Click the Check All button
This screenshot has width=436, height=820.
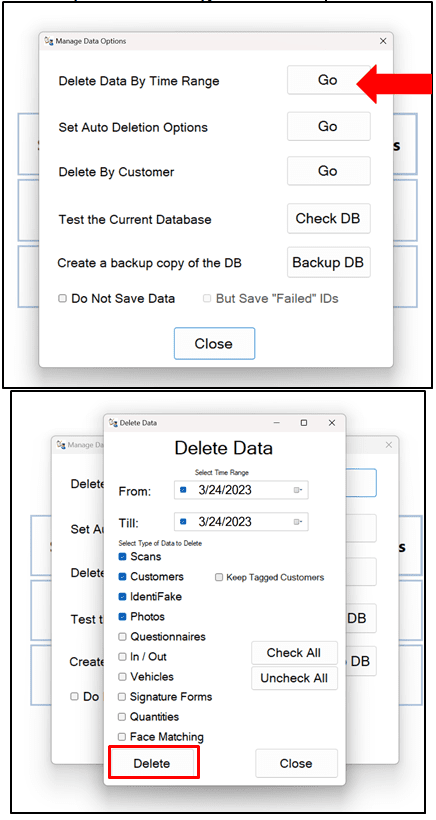coord(294,653)
